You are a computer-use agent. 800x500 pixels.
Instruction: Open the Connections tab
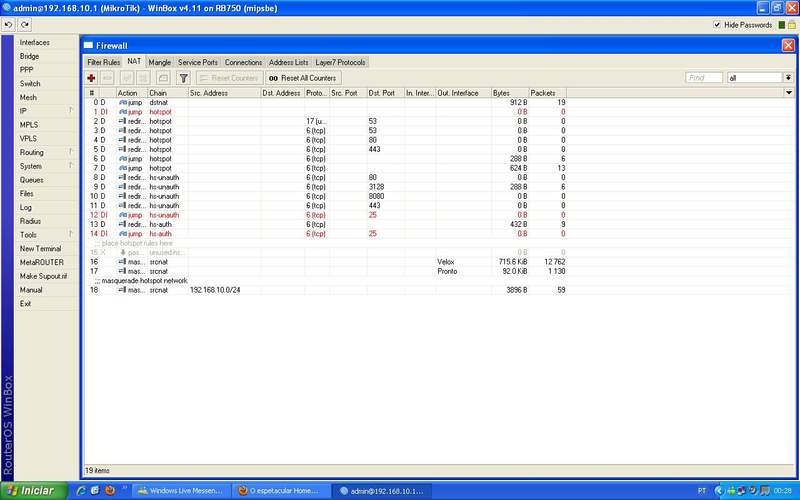[x=243, y=62]
